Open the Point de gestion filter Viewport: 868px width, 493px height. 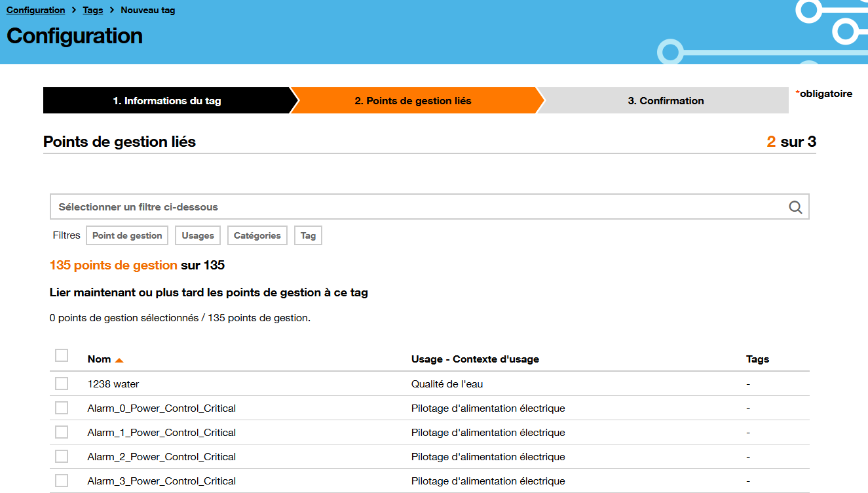[126, 235]
